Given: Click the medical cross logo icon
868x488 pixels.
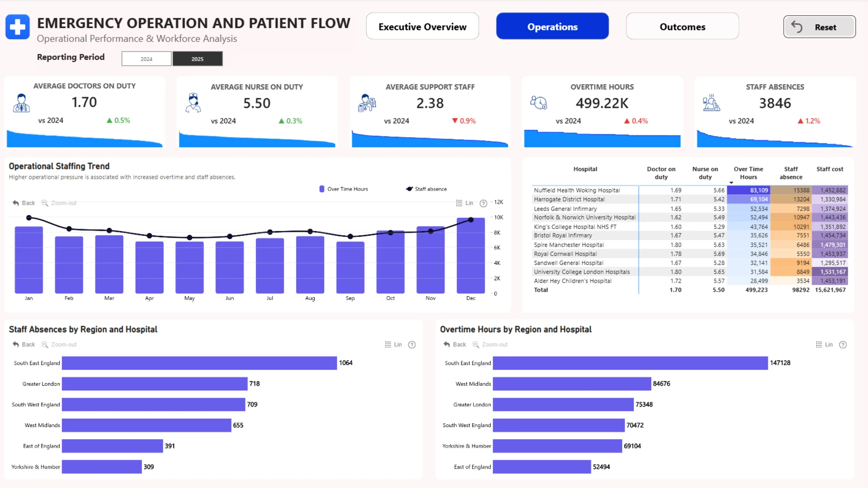Looking at the screenshot, I should (18, 27).
